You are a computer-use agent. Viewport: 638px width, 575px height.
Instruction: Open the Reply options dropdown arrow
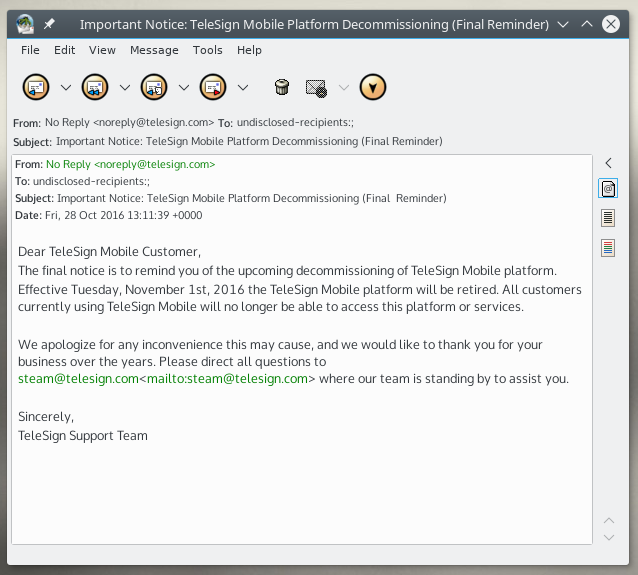point(66,87)
